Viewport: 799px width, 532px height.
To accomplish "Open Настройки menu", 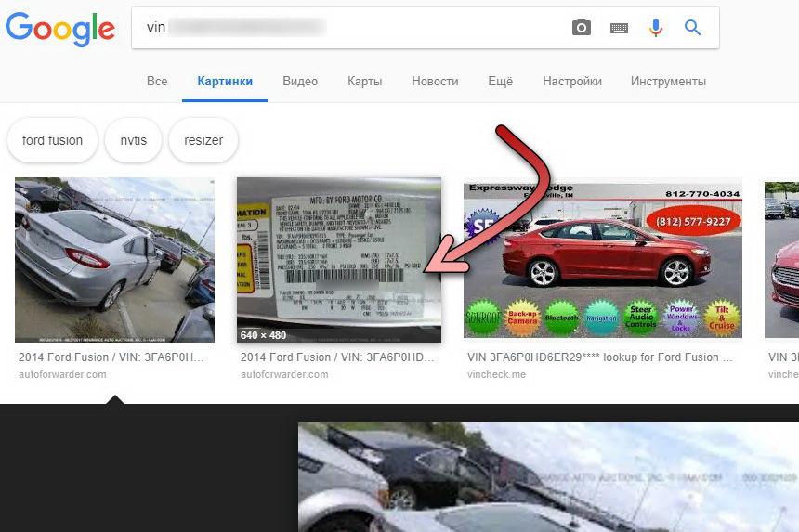I will tap(572, 82).
